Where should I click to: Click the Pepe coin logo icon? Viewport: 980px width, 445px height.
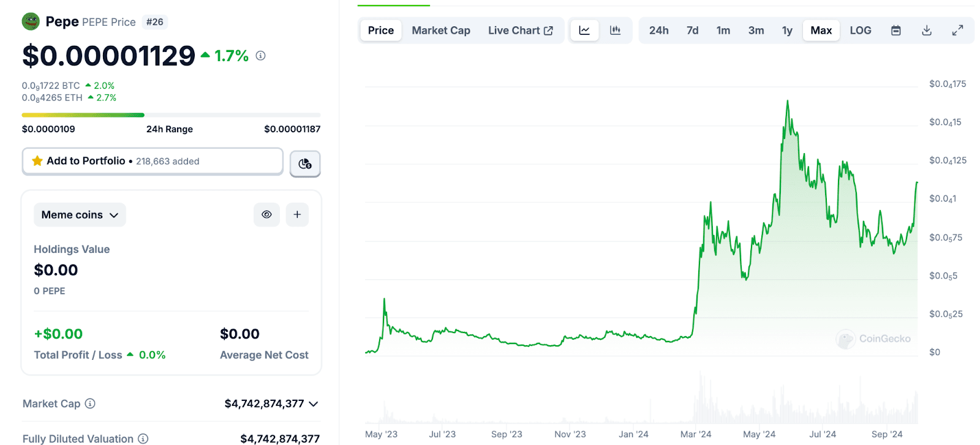31,21
